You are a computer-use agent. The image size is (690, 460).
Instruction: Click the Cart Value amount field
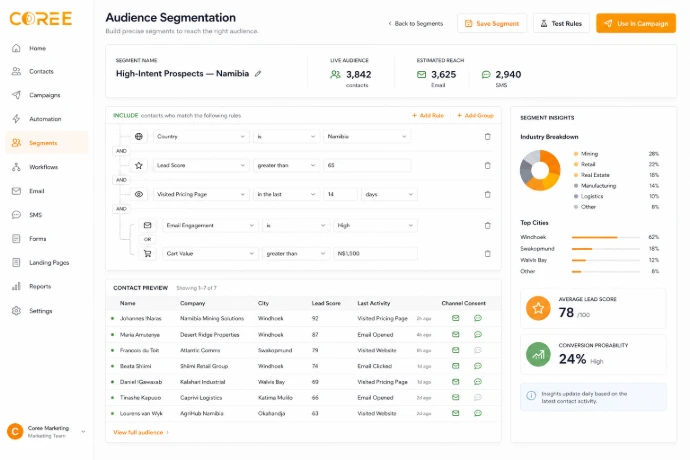pos(375,254)
